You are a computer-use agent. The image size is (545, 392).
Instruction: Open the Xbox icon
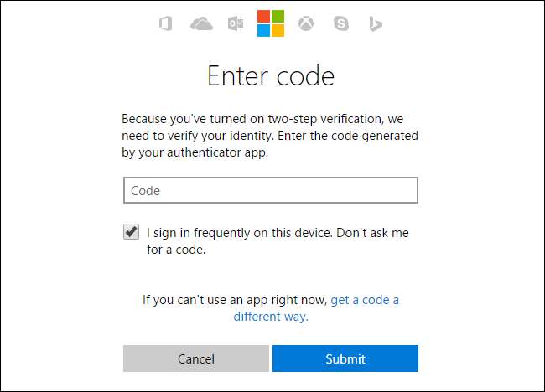point(307,24)
